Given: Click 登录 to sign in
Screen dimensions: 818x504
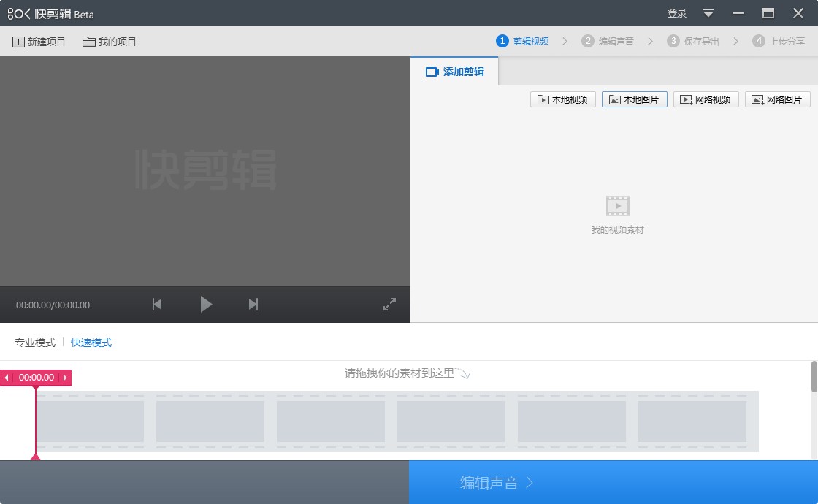Looking at the screenshot, I should (x=676, y=13).
